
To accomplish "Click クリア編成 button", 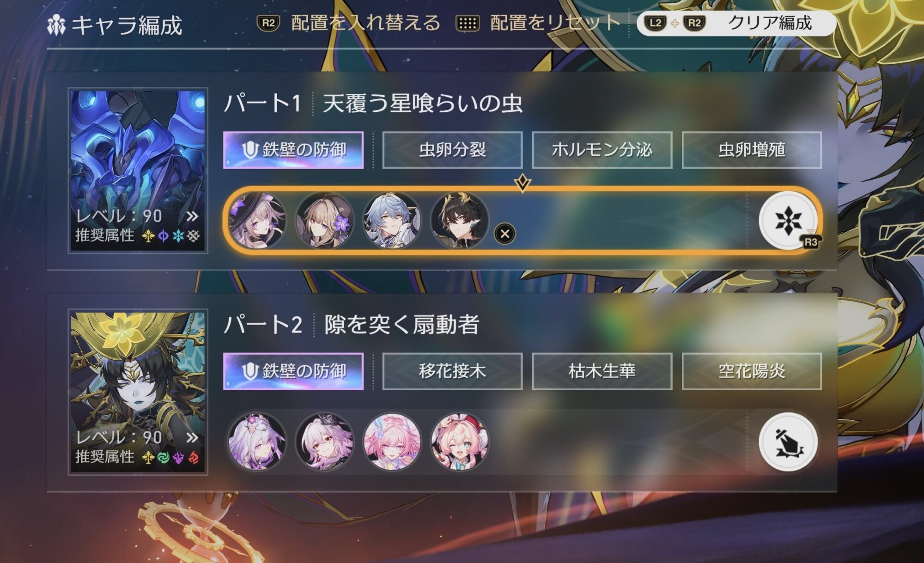I will pos(736,23).
